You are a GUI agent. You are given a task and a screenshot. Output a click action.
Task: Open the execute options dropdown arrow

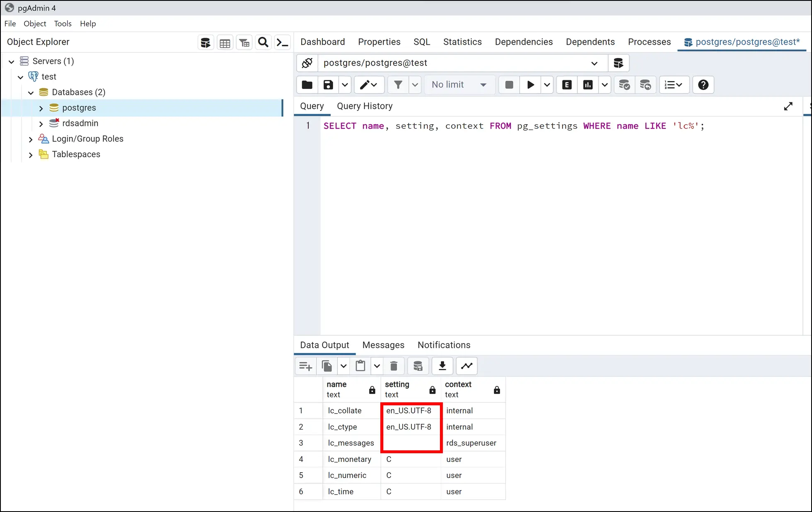[547, 85]
